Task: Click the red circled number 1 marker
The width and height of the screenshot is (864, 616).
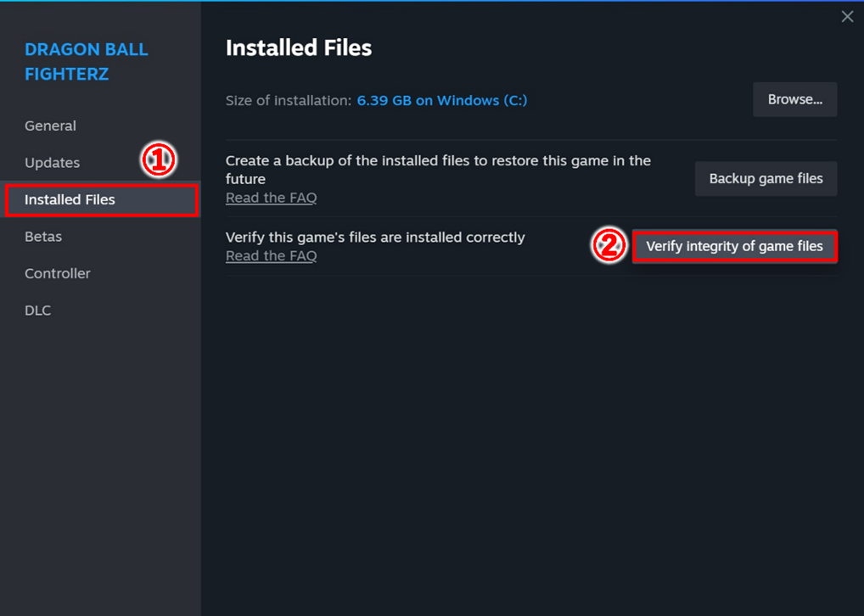Action: (x=159, y=160)
